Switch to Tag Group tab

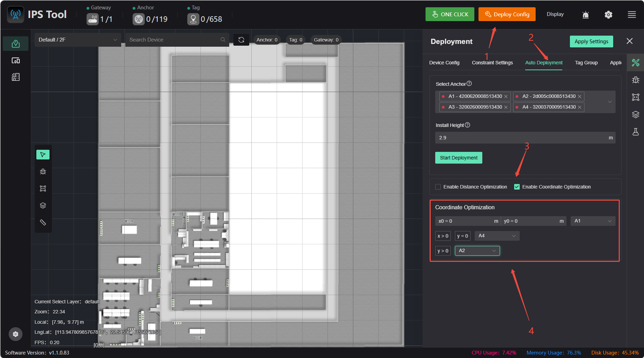pyautogui.click(x=586, y=63)
